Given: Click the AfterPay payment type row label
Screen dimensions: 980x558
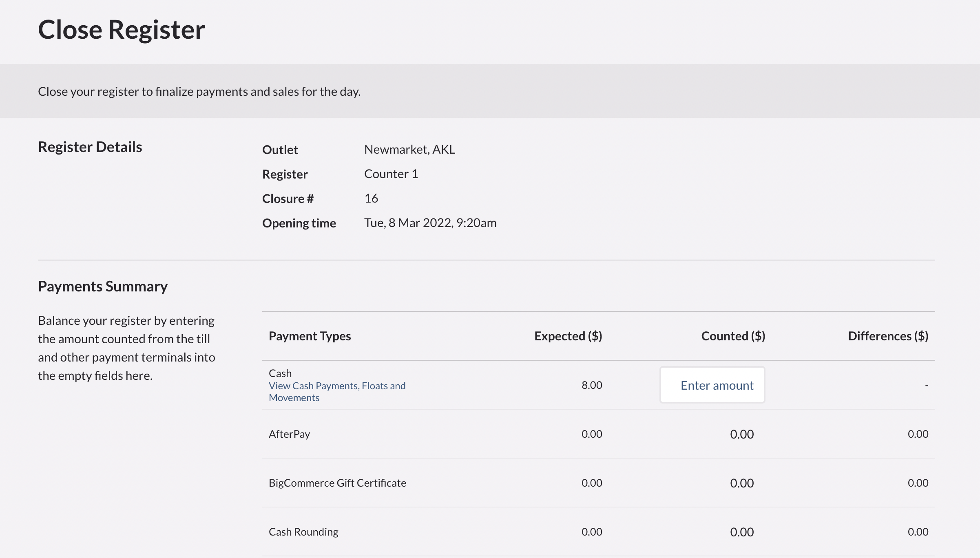Looking at the screenshot, I should point(289,434).
